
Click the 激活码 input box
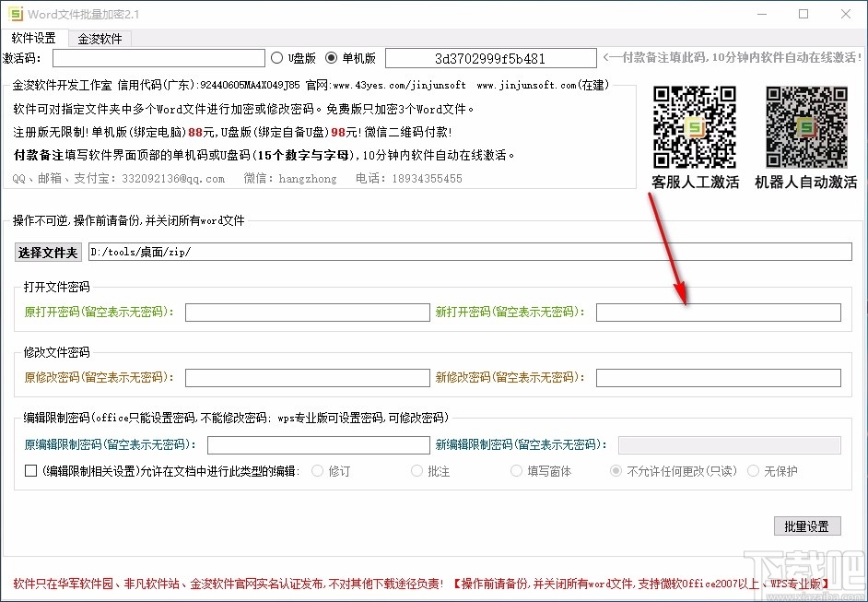click(x=158, y=56)
